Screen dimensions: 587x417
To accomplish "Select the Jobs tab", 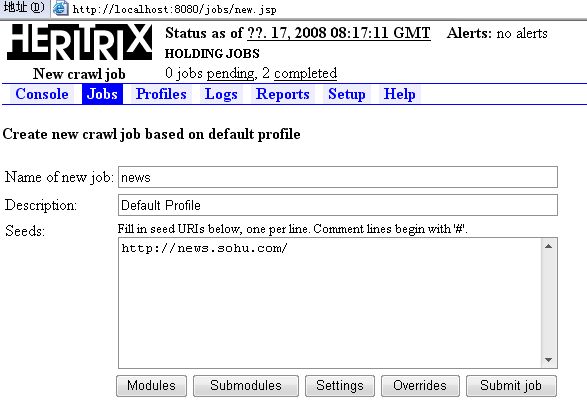I will tap(102, 94).
